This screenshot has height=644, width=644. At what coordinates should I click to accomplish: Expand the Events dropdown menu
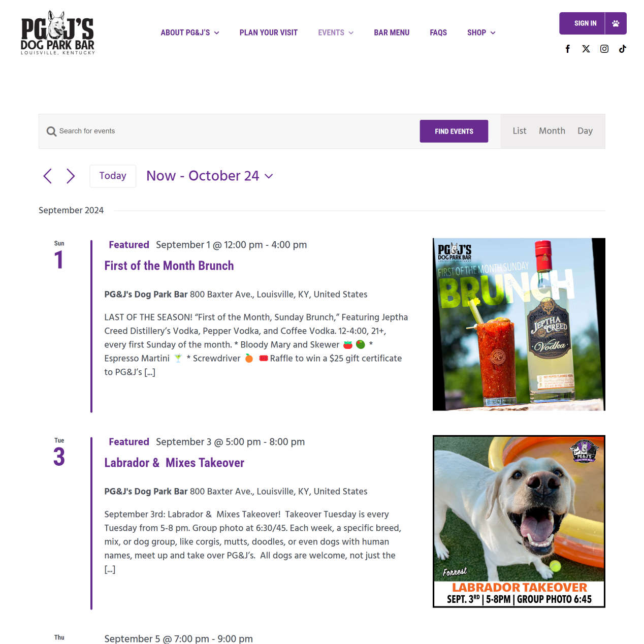pyautogui.click(x=336, y=33)
